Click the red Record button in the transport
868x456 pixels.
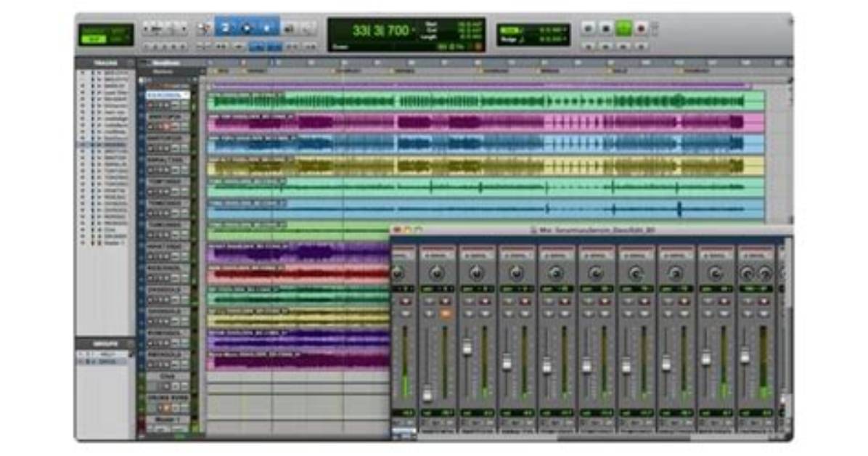641,29
